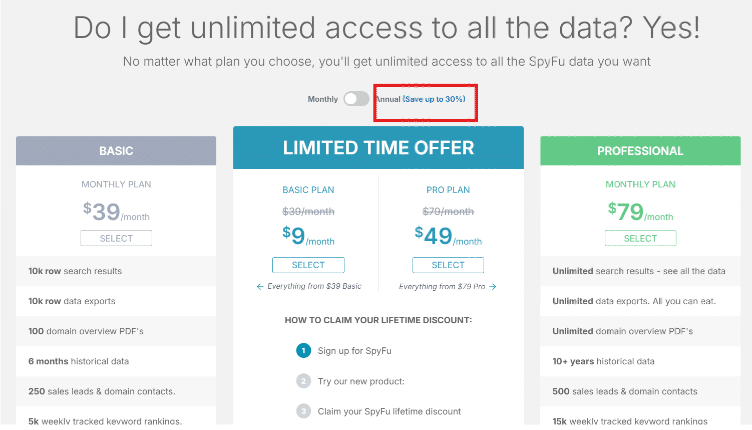Click step 1 circle for Sign up
This screenshot has width=752, height=430.
(303, 351)
